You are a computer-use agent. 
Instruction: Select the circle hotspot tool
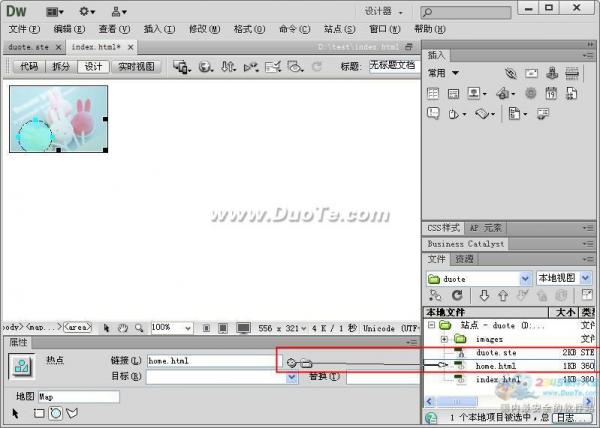(55, 412)
